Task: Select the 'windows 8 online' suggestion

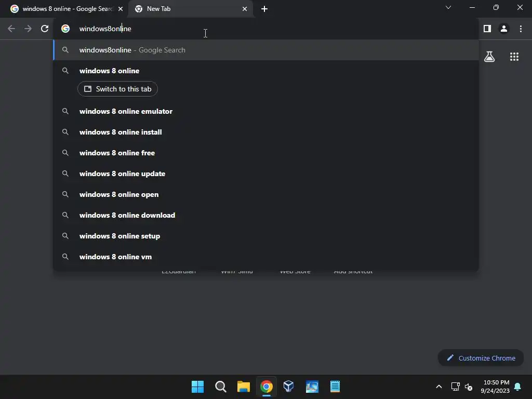Action: 267,71
